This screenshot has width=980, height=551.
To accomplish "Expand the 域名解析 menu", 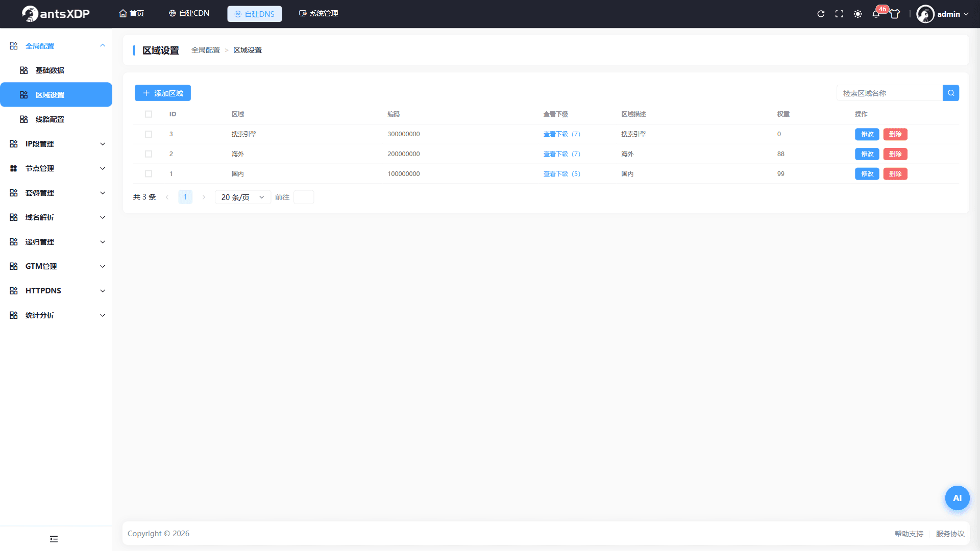I will 56,217.
